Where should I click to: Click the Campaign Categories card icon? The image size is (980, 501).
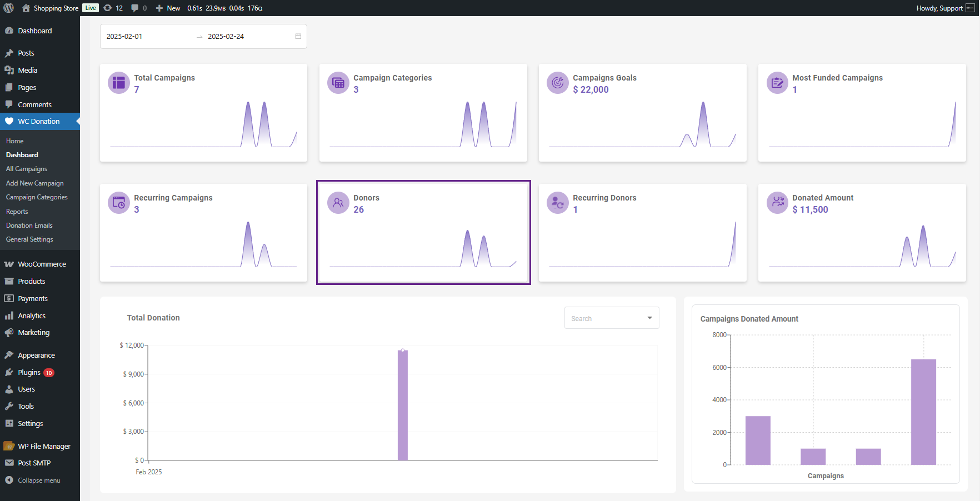(338, 83)
